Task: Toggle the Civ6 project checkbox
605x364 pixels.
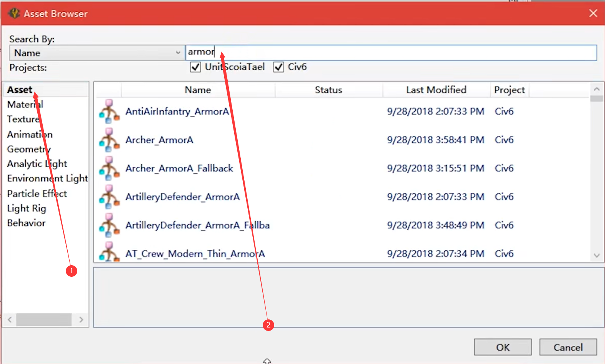Action: 278,67
